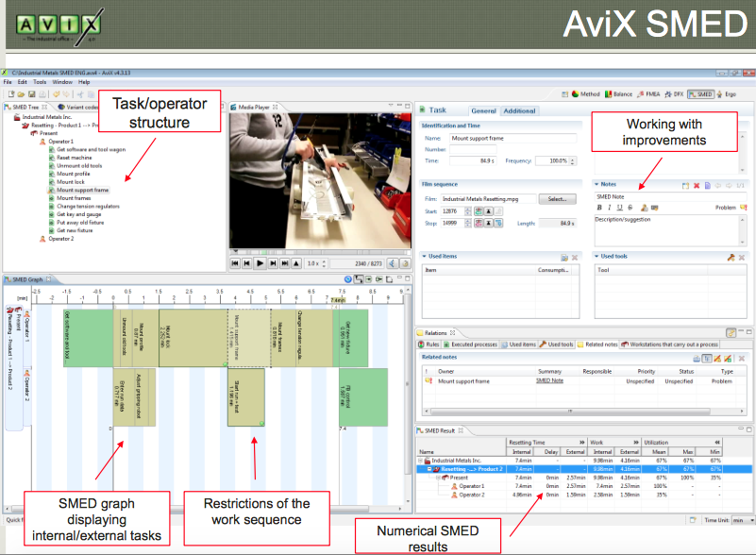Open the Additional tab of Task

point(519,110)
